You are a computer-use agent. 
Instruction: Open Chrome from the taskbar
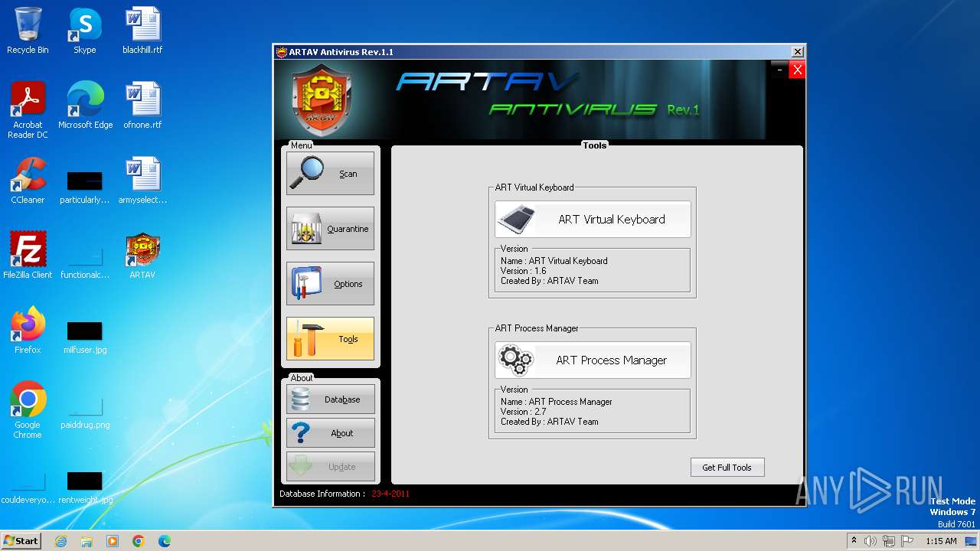click(139, 541)
